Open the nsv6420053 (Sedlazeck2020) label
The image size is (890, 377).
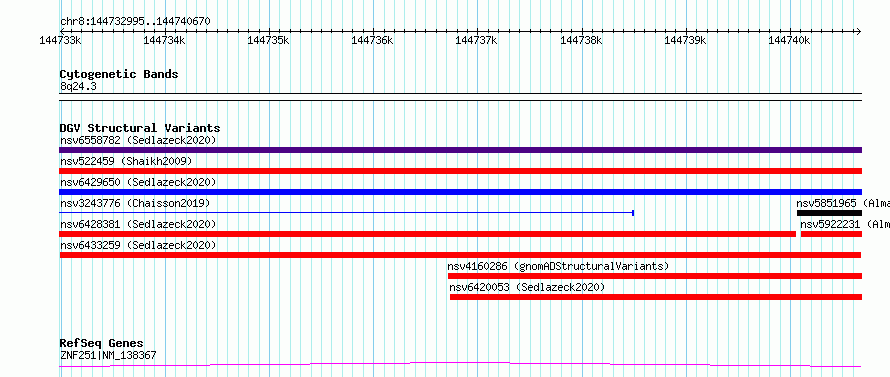tap(527, 287)
